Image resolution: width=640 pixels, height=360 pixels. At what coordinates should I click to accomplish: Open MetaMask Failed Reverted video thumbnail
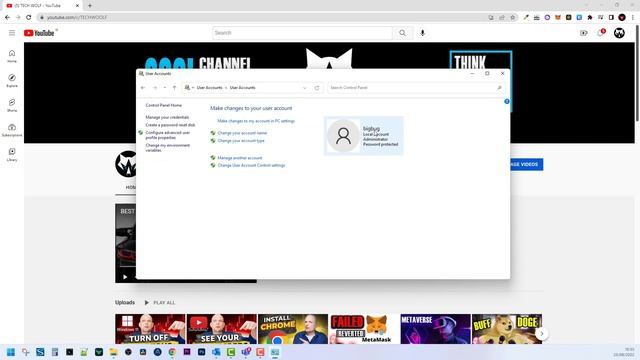364,329
